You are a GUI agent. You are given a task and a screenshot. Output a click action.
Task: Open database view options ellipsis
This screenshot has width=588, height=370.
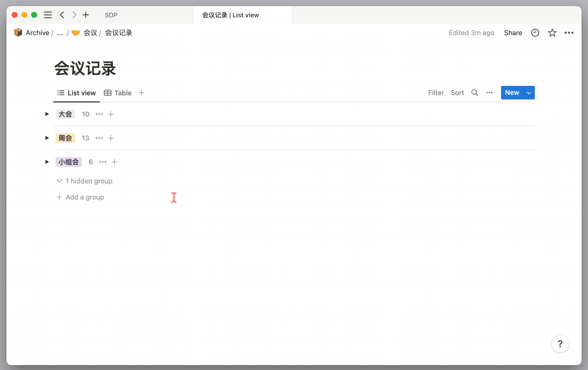489,93
